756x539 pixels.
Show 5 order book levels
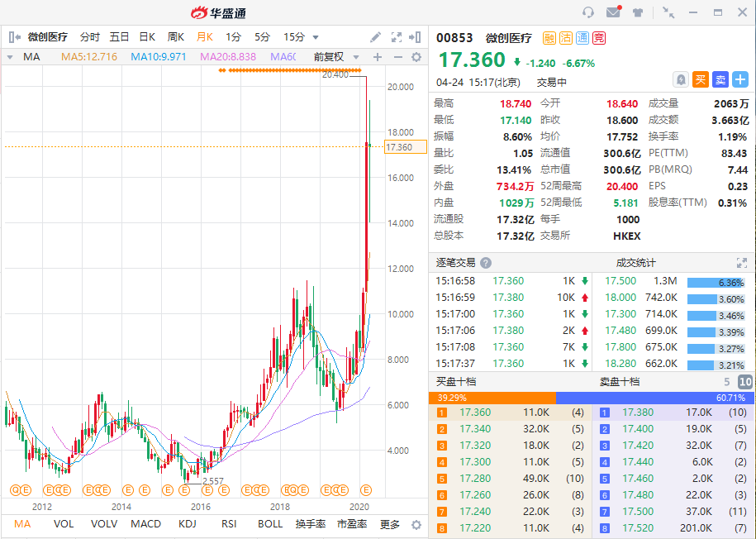click(x=726, y=382)
